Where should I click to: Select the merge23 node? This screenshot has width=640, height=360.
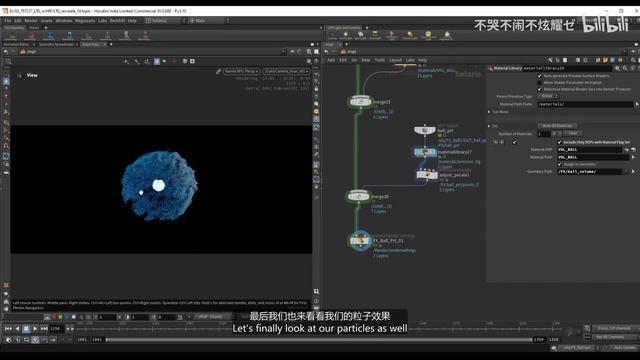(x=360, y=102)
